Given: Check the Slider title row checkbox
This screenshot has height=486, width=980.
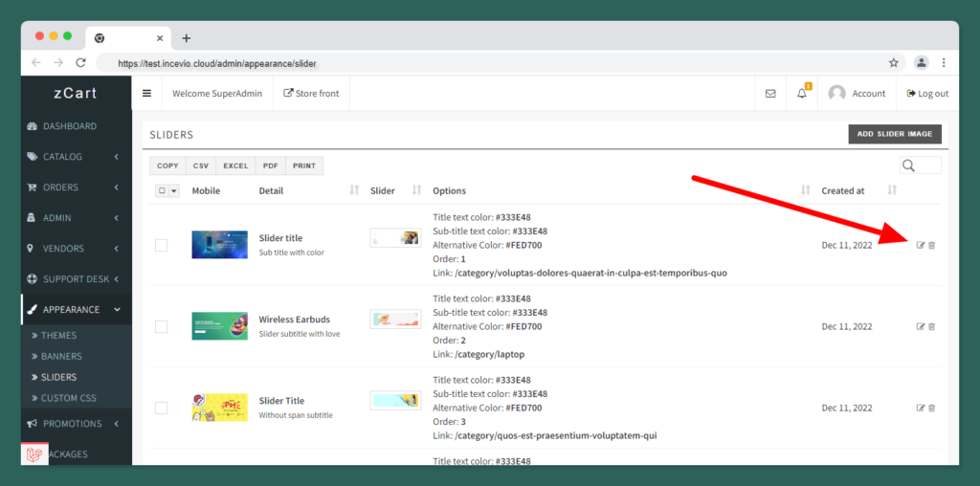Looking at the screenshot, I should tap(161, 245).
